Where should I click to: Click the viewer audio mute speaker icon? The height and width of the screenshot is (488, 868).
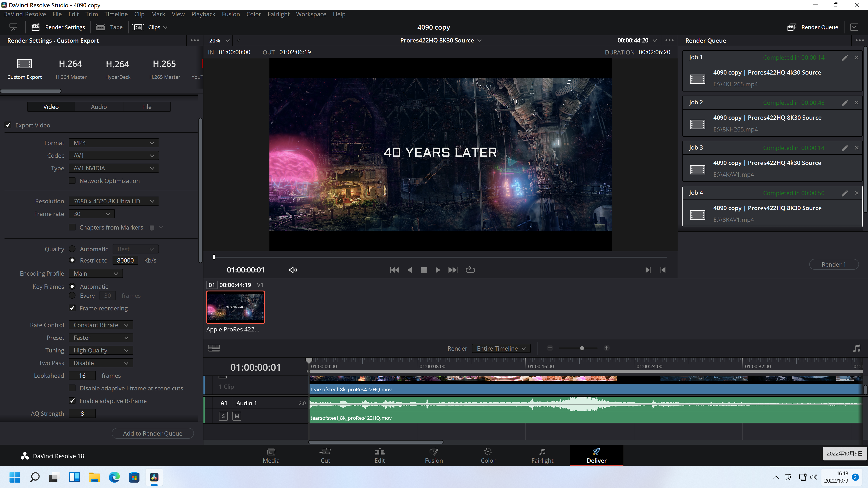293,270
